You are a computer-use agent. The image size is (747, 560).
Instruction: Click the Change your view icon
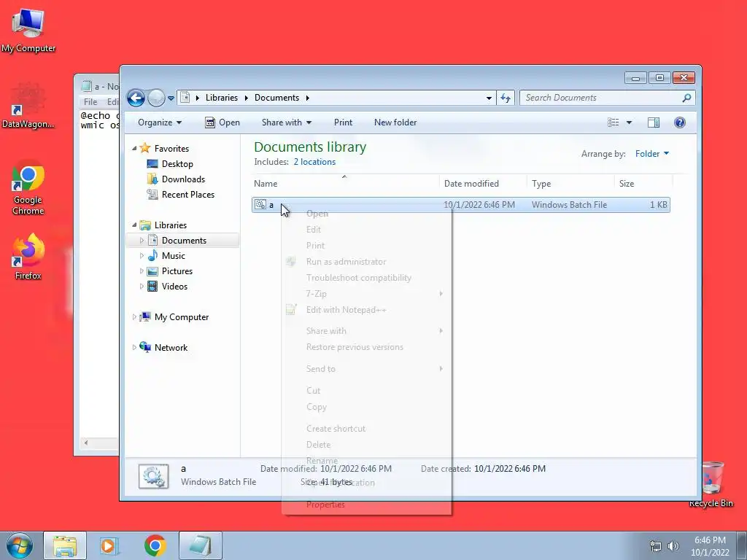tap(613, 122)
